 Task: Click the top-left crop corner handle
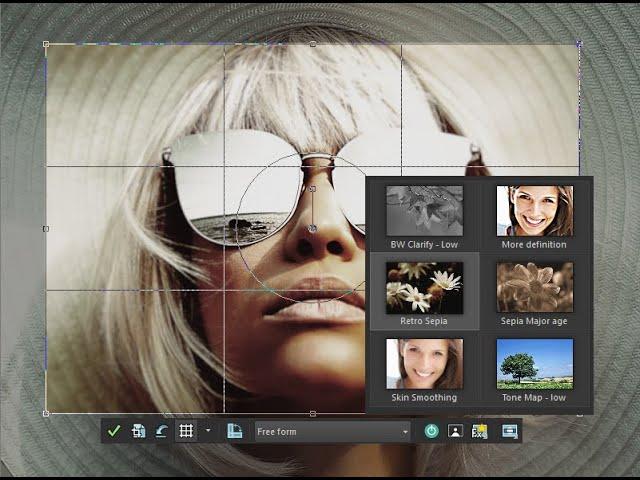(46, 44)
